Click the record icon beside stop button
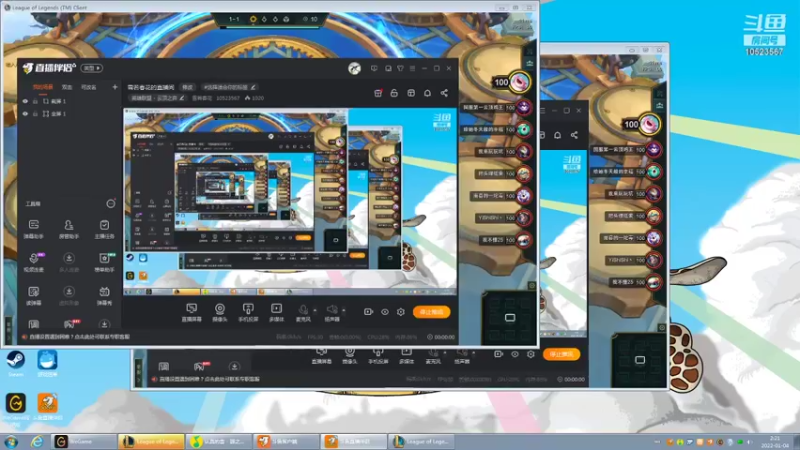This screenshot has width=800, height=450. 368,312
